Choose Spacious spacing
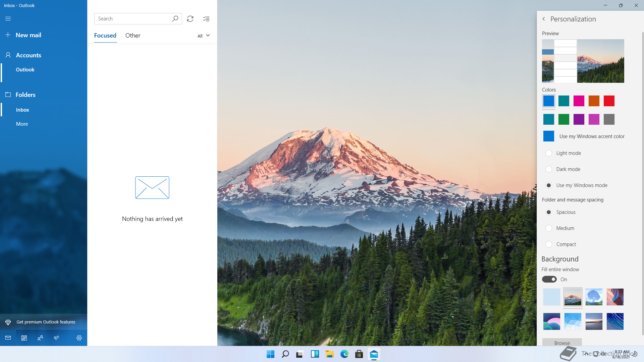 tap(549, 212)
